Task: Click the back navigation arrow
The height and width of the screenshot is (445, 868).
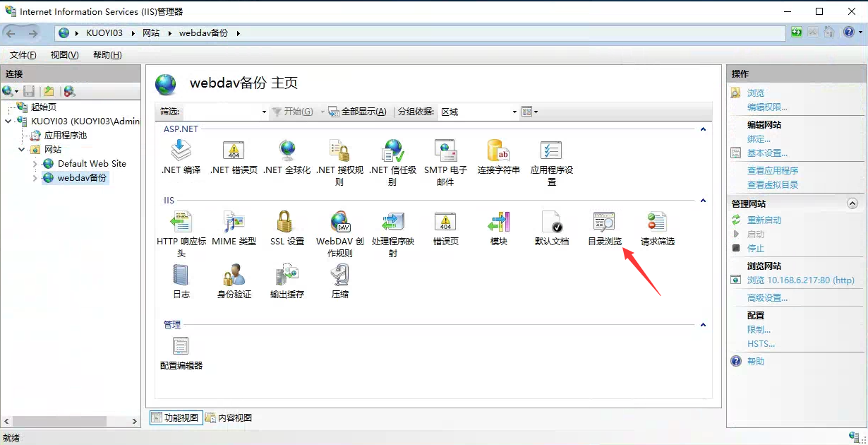Action: tap(11, 32)
